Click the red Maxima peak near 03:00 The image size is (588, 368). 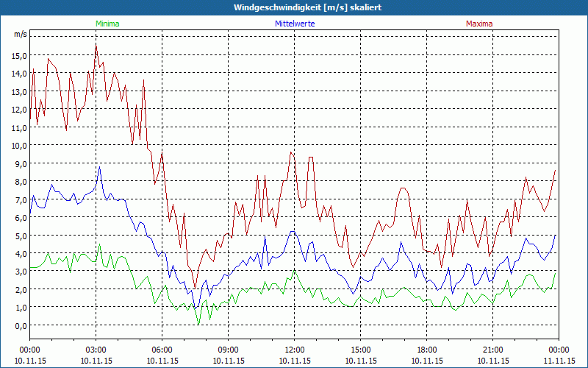pyautogui.click(x=96, y=44)
